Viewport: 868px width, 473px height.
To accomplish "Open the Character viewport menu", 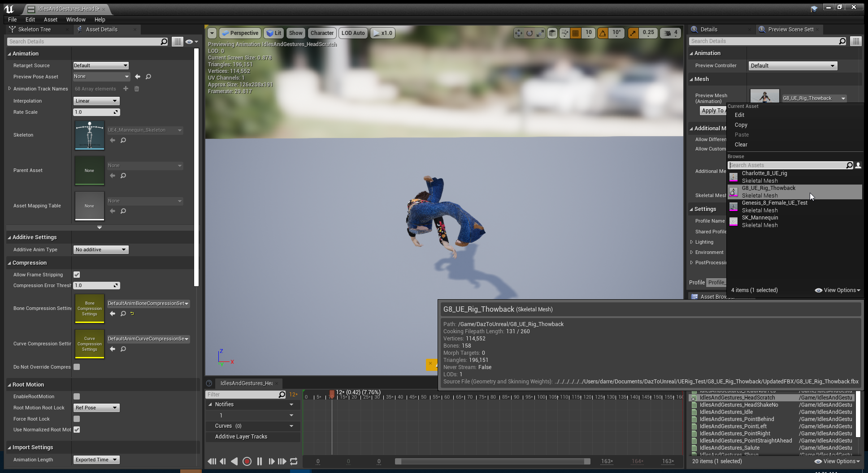I will pos(322,33).
